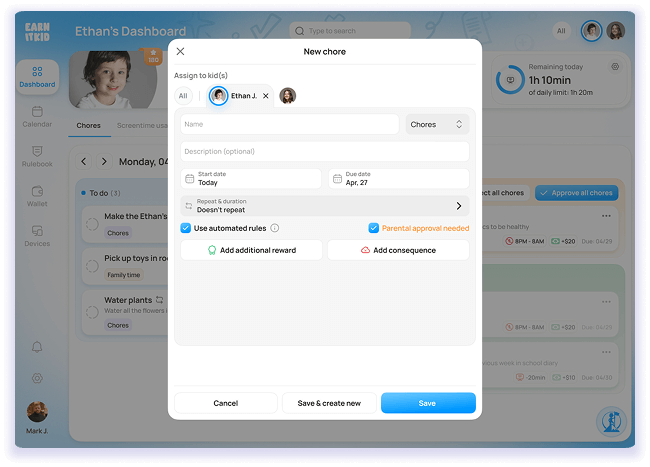Viewport: 650px width, 467px height.
Task: Uncheck Parental approval needed
Action: [x=374, y=228]
